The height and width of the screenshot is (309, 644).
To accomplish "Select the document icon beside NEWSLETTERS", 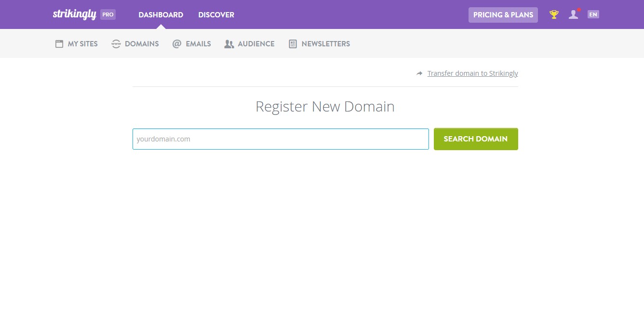I will pyautogui.click(x=292, y=43).
